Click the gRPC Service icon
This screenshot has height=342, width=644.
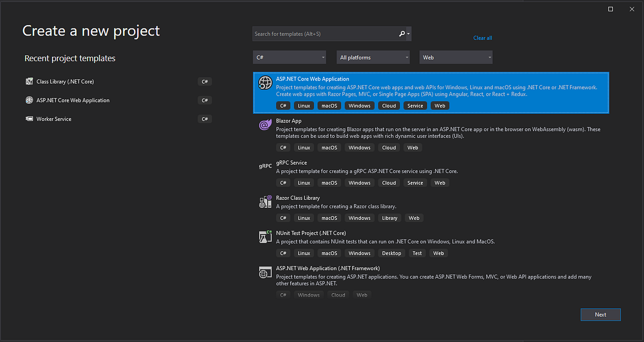point(265,166)
